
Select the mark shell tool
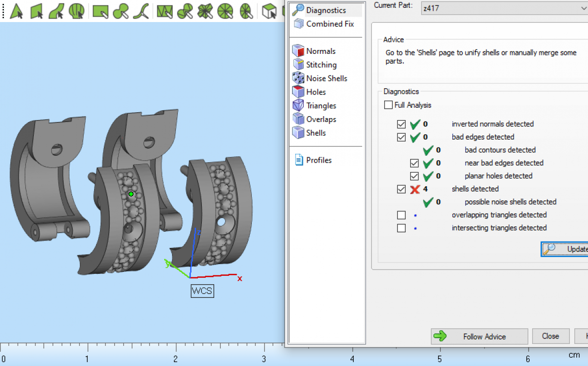click(x=76, y=10)
